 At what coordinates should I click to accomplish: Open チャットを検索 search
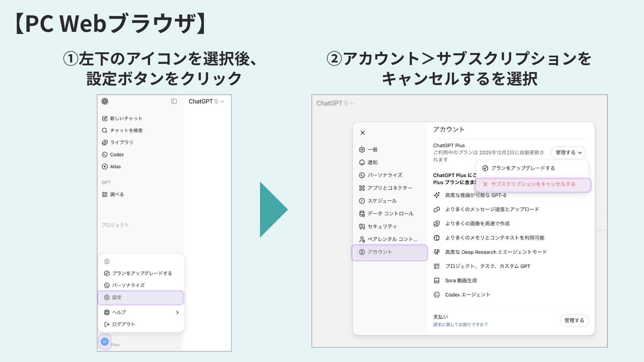(x=126, y=130)
